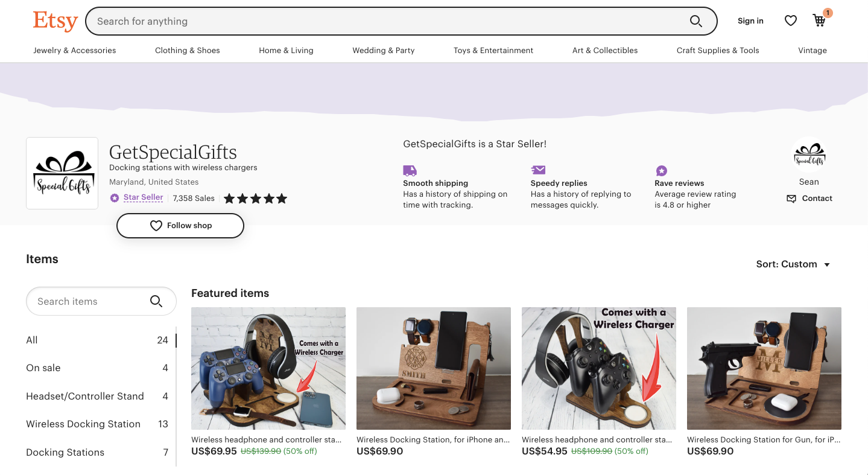
Task: Click the Follow shop button
Action: 180,226
